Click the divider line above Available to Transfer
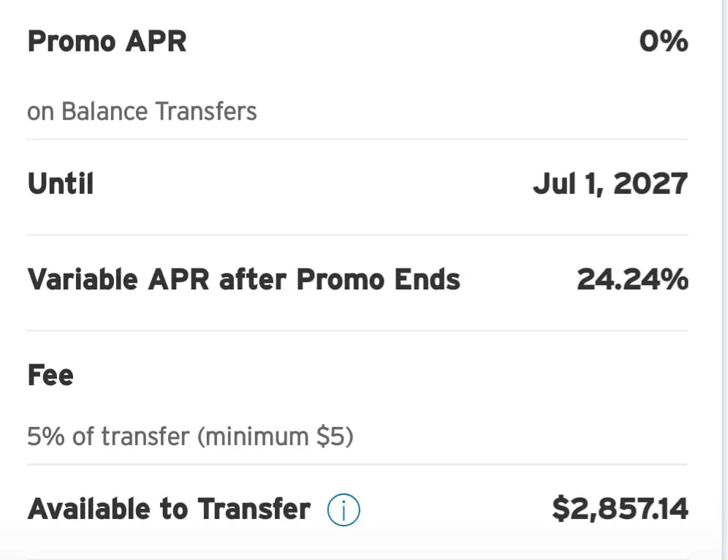This screenshot has height=560, width=728. point(357,464)
